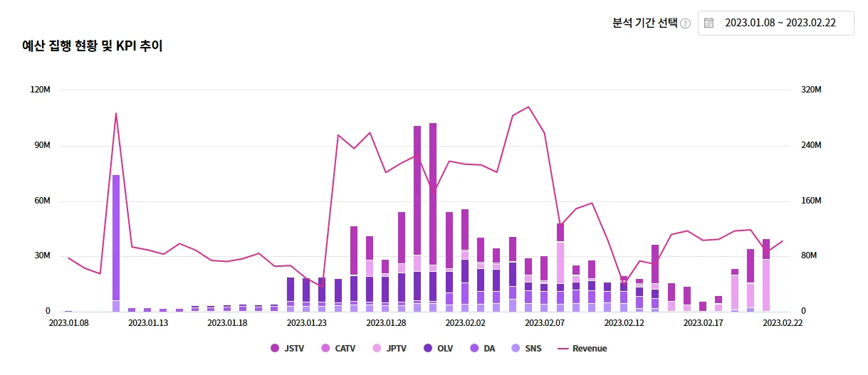Viewport: 868px width, 375px height.
Task: Click the x-axis label 2023.01.28
Action: pos(386,322)
